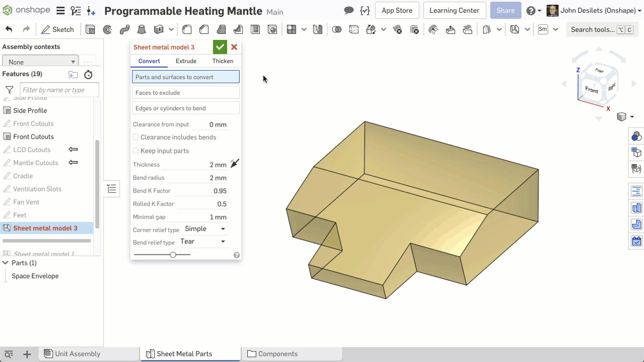Open the comments speech bubble
Screen dimensions: 644x362
click(349, 10)
